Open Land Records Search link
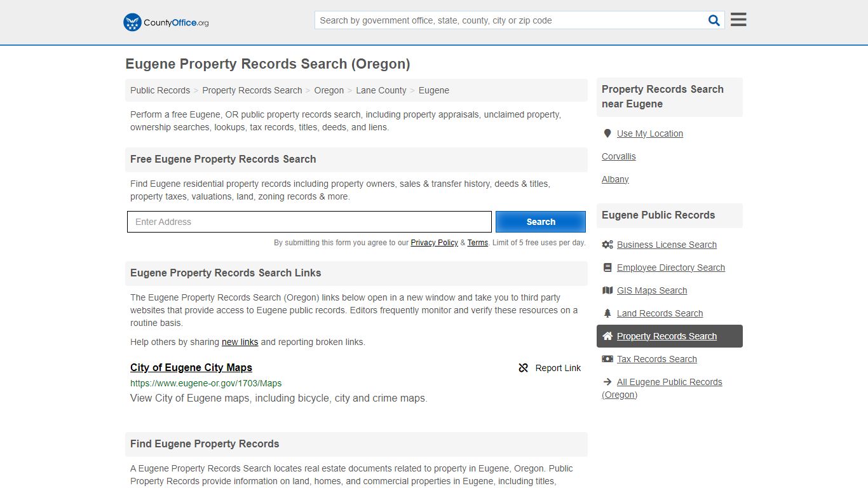Image resolution: width=868 pixels, height=488 pixels. tap(660, 313)
